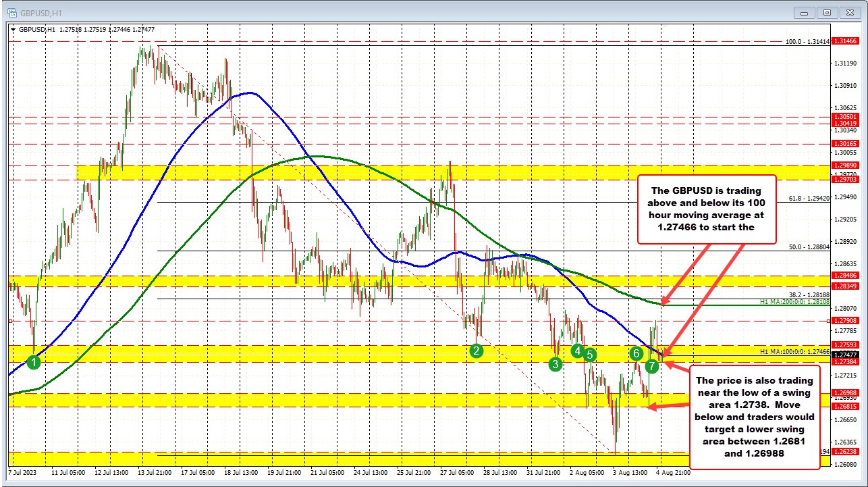Click the 1.31466 red price label

(x=846, y=41)
